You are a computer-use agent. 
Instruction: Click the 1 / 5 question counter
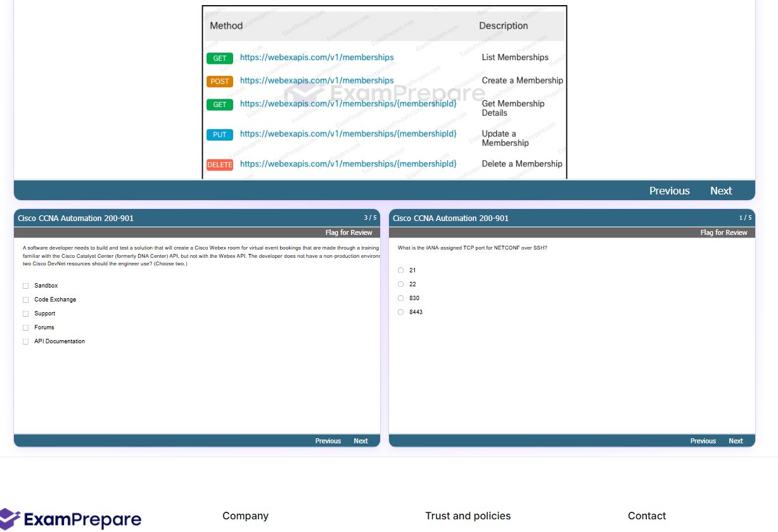click(x=745, y=218)
